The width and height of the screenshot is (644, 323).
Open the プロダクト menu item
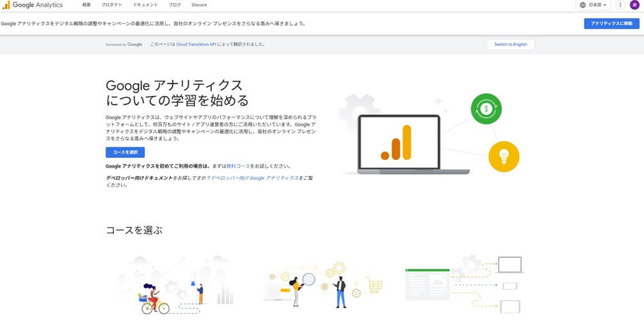pos(111,5)
